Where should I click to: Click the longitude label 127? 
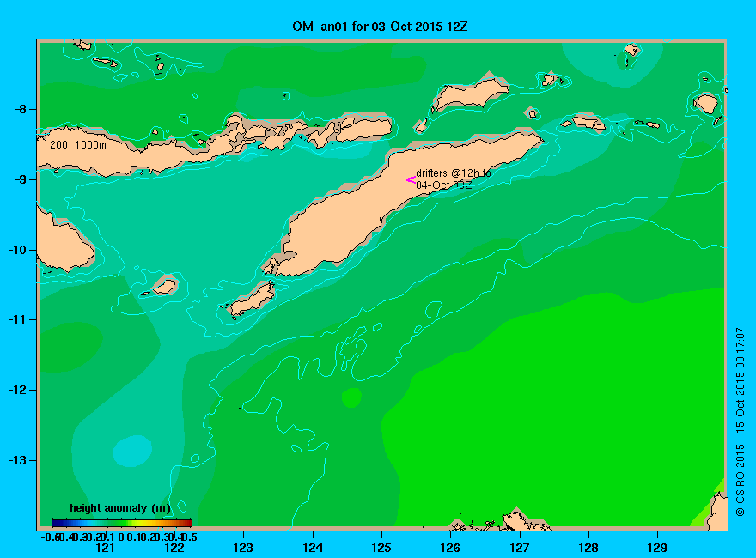(x=519, y=548)
